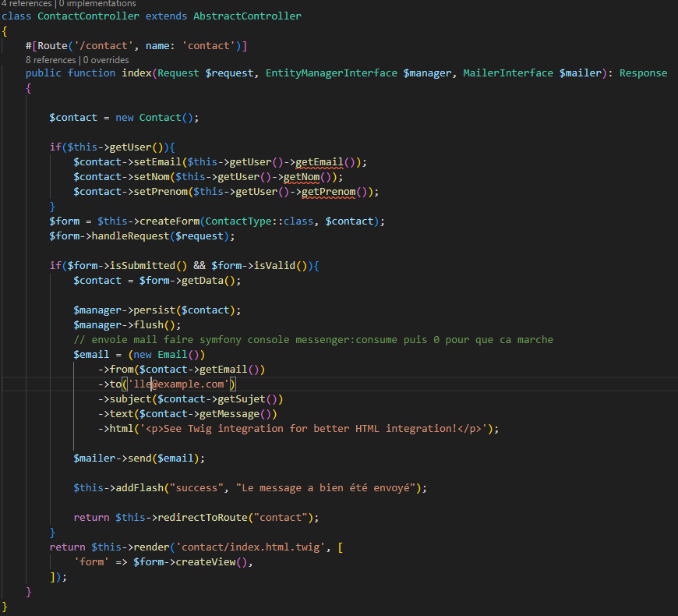Image resolution: width=678 pixels, height=616 pixels.
Task: Click the Response return type
Action: [x=643, y=73]
